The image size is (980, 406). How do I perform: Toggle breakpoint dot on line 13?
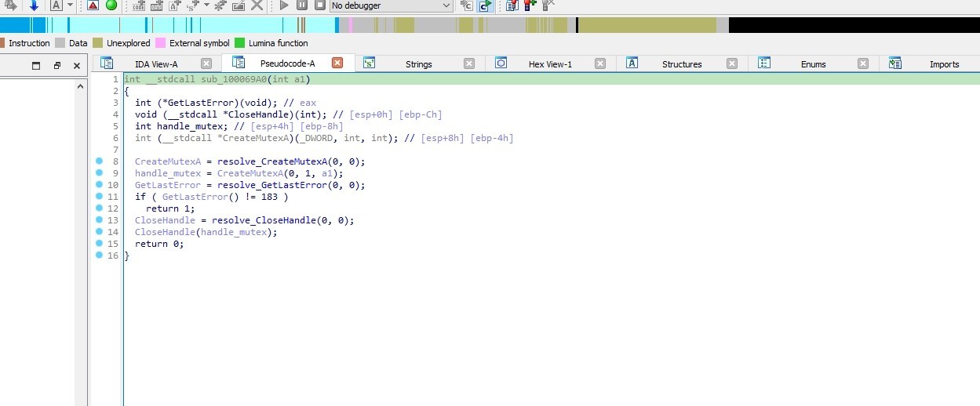point(99,220)
